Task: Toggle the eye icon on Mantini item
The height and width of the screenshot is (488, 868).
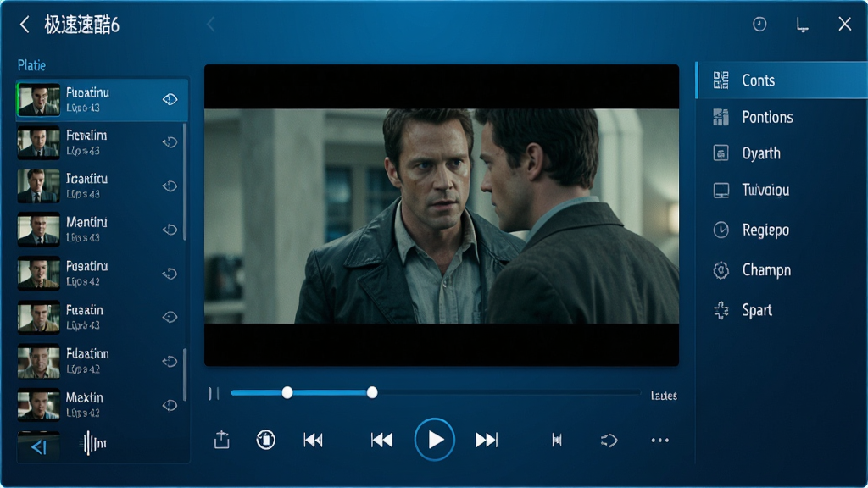Action: point(170,230)
